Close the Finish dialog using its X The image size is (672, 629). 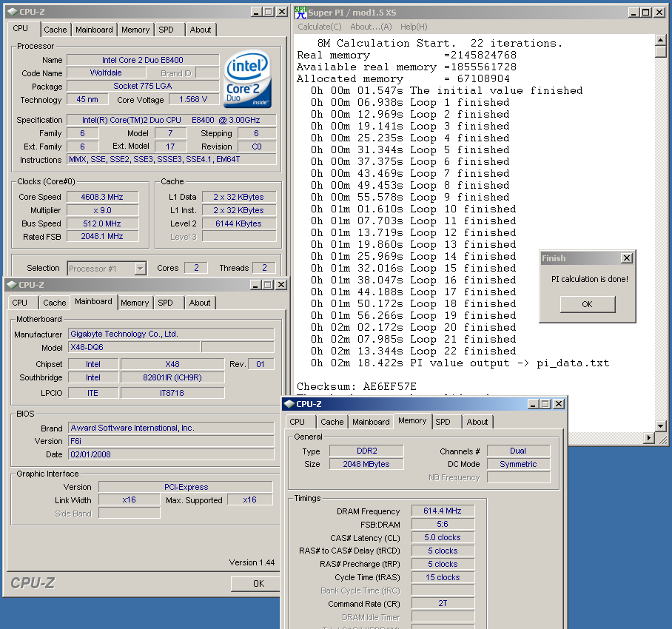[x=626, y=258]
